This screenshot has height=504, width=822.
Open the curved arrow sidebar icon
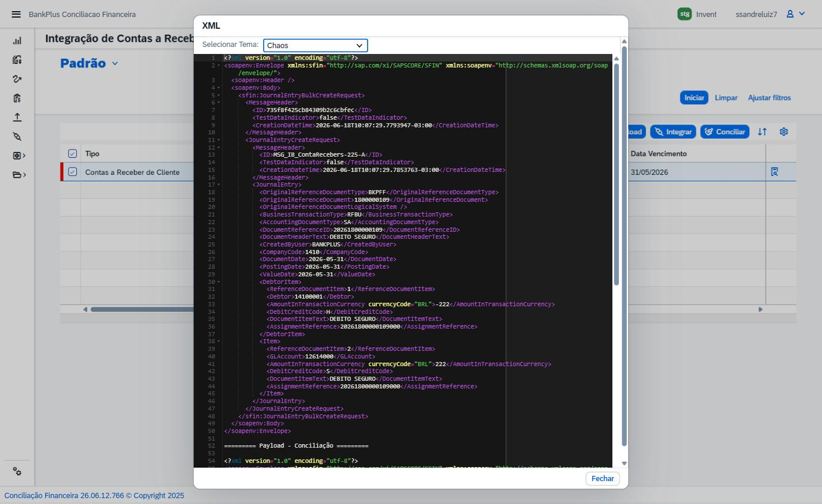click(x=17, y=79)
